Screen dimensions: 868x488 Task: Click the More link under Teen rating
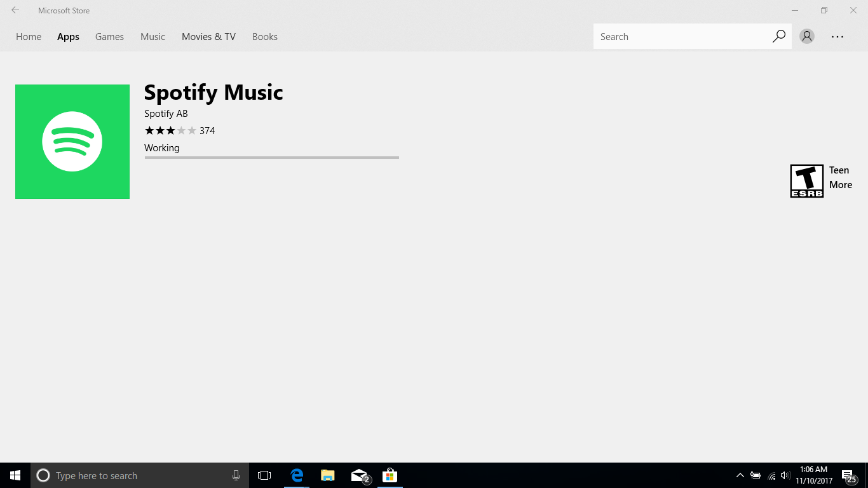click(x=840, y=185)
